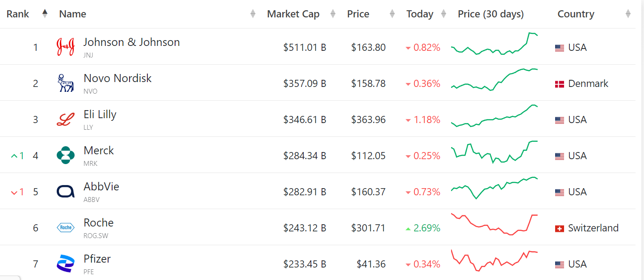Click the Pfizer logo icon
The height and width of the screenshot is (280, 644).
[66, 264]
